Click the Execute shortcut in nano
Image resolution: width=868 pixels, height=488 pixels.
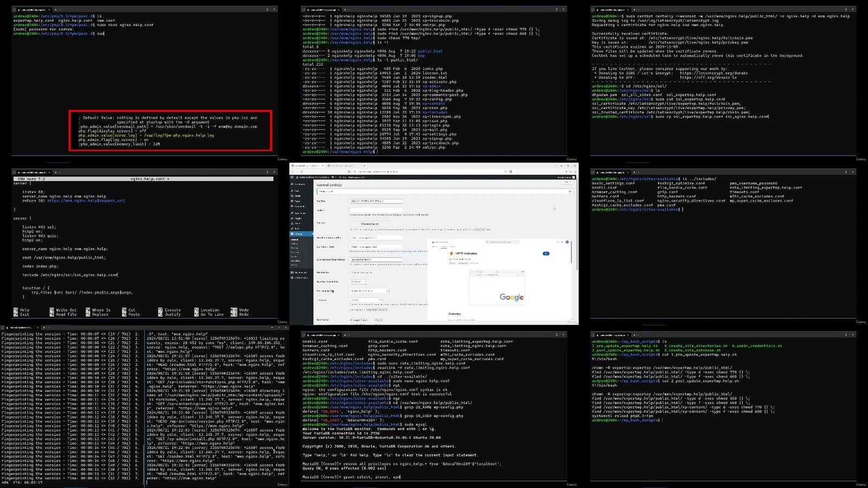click(x=169, y=310)
